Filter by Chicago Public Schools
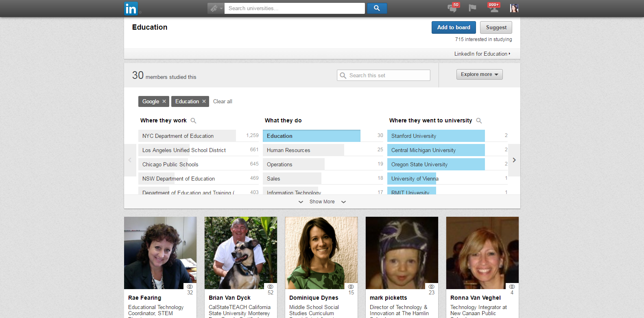Viewport: 644px width, 318px height. pyautogui.click(x=199, y=164)
